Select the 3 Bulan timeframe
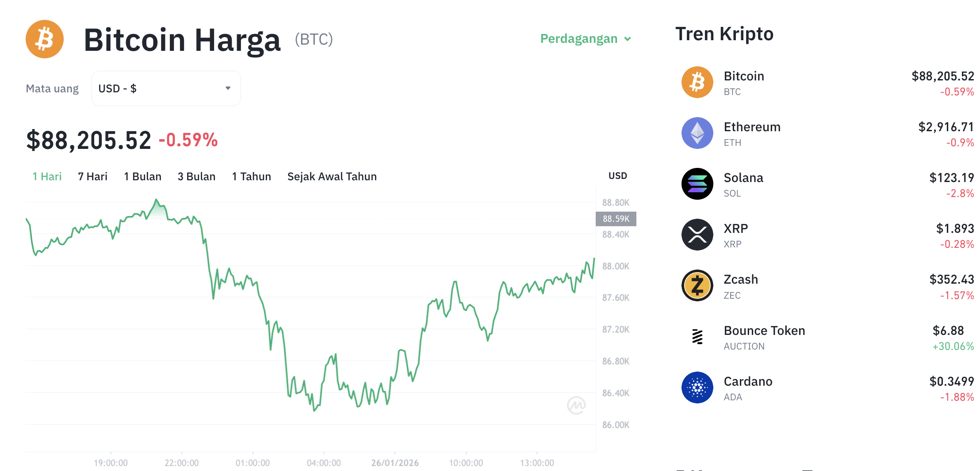The width and height of the screenshot is (980, 471). 196,176
